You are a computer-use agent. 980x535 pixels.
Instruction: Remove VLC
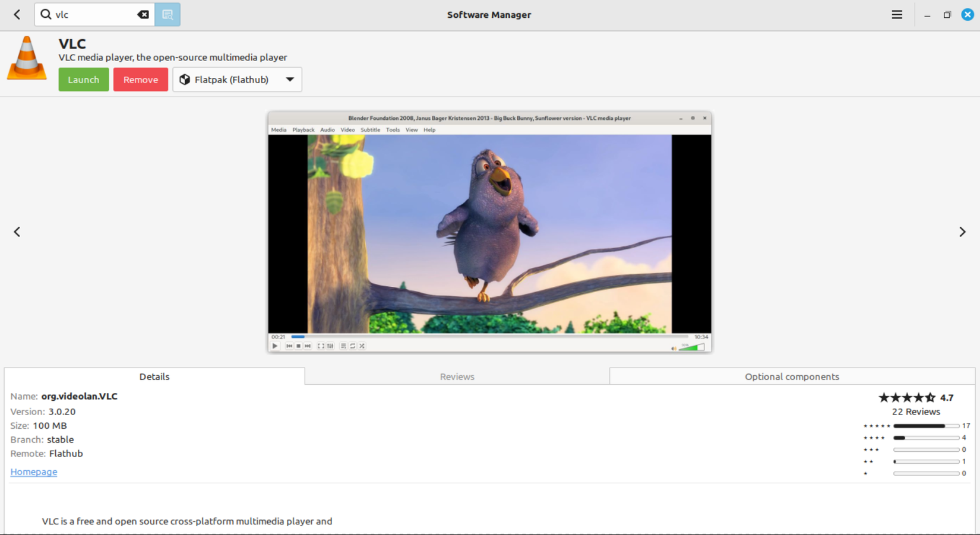(141, 80)
